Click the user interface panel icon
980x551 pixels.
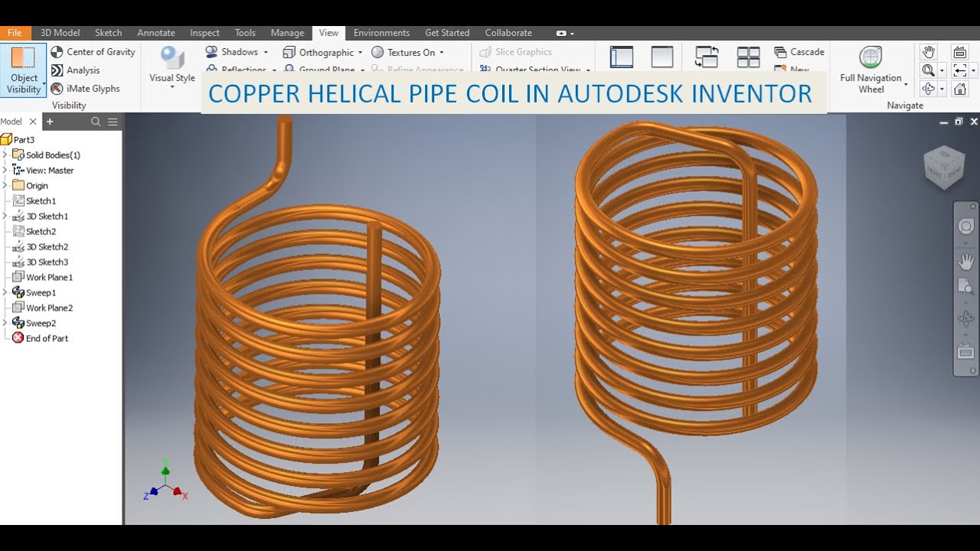click(622, 57)
